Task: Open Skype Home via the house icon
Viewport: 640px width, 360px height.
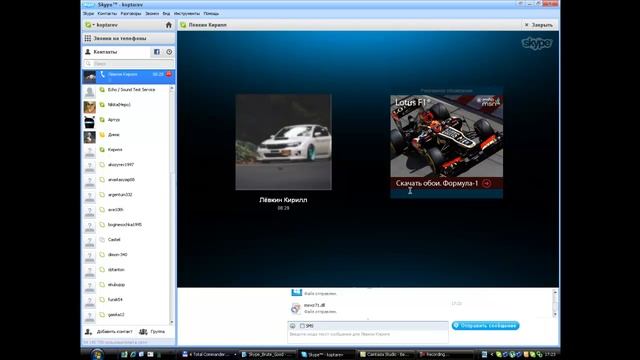Action: click(169, 25)
